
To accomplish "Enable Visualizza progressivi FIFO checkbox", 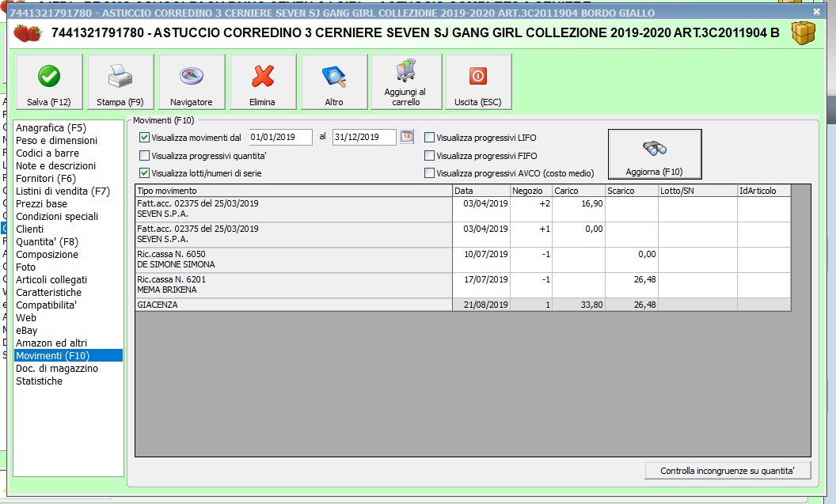I will [429, 156].
